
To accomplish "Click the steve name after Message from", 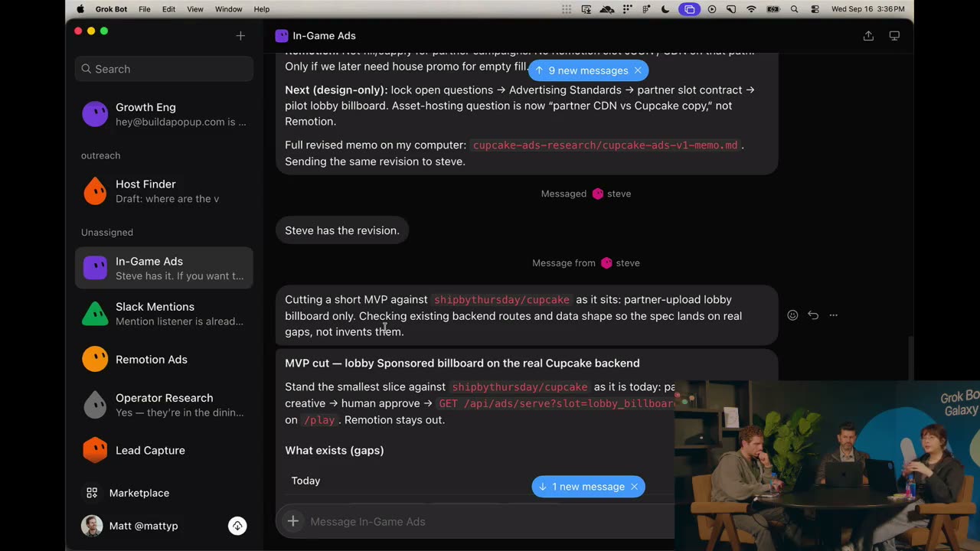I will (627, 262).
